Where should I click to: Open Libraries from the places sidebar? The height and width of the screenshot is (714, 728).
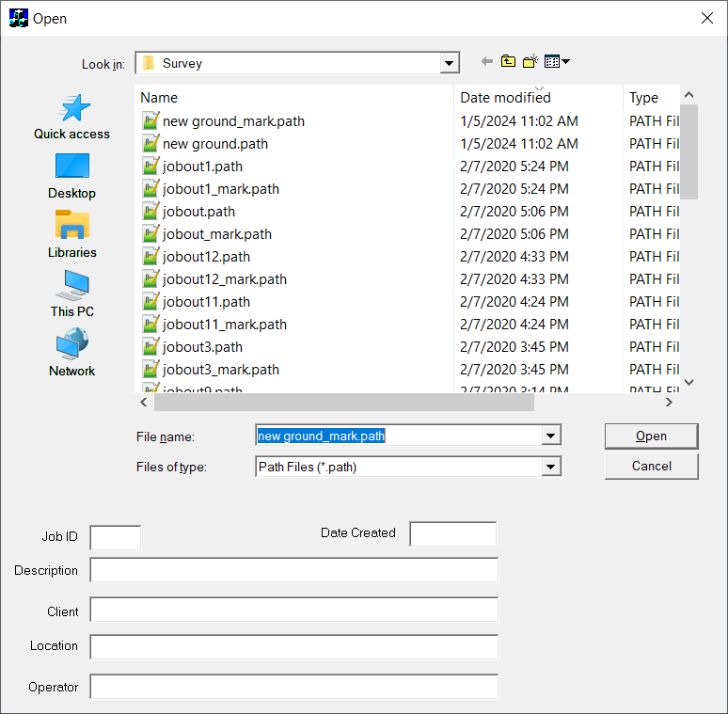tap(72, 235)
